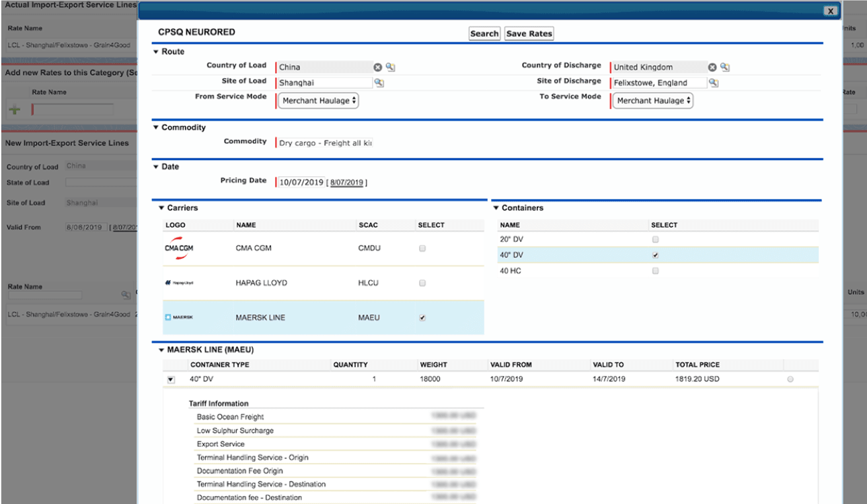Image resolution: width=867 pixels, height=504 pixels.
Task: Click the CMA CGM carrier logo
Action: (x=179, y=249)
